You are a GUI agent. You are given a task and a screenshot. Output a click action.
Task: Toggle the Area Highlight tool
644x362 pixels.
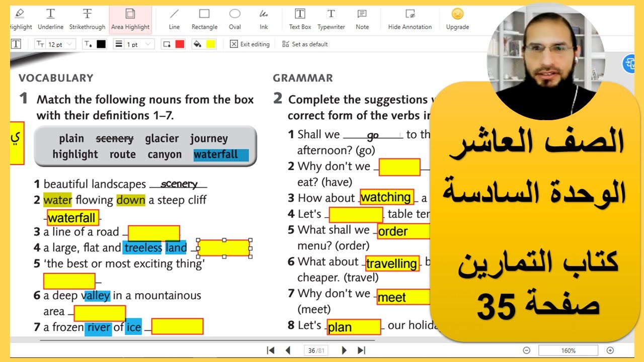tap(130, 19)
